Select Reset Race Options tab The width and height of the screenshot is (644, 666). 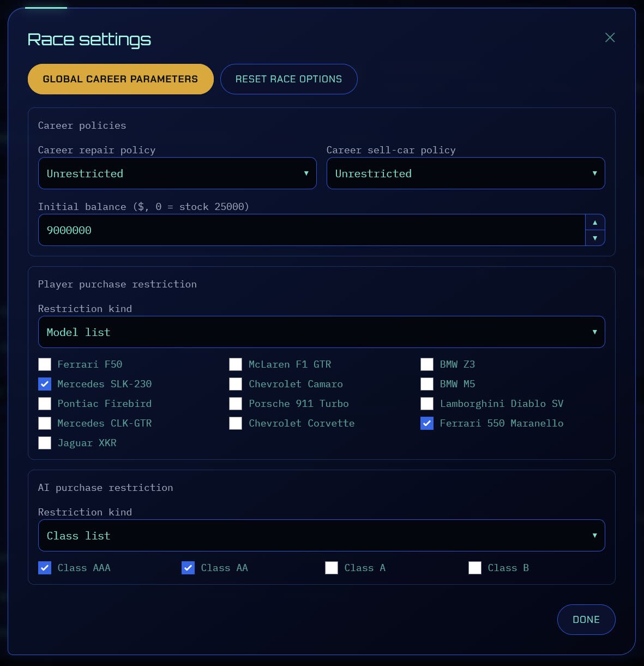(x=289, y=79)
